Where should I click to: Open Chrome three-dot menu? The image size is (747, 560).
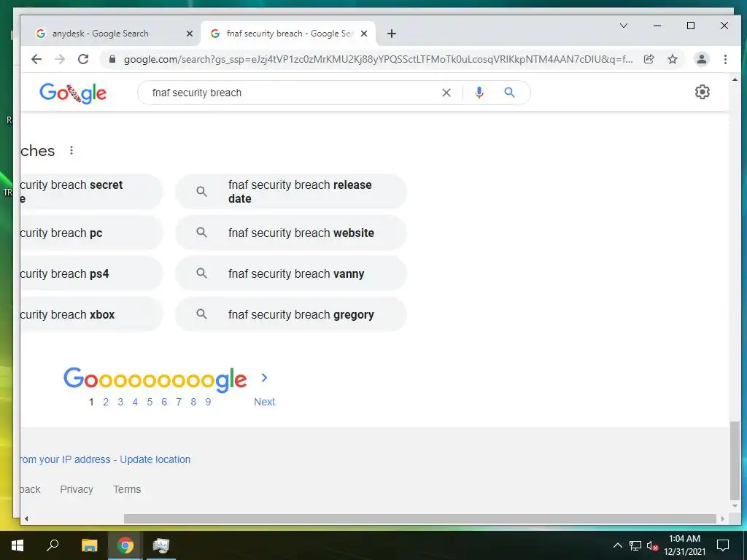[x=725, y=59]
